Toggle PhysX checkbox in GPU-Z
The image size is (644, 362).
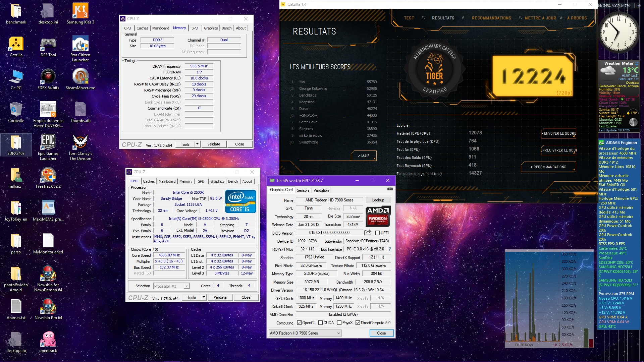[339, 323]
